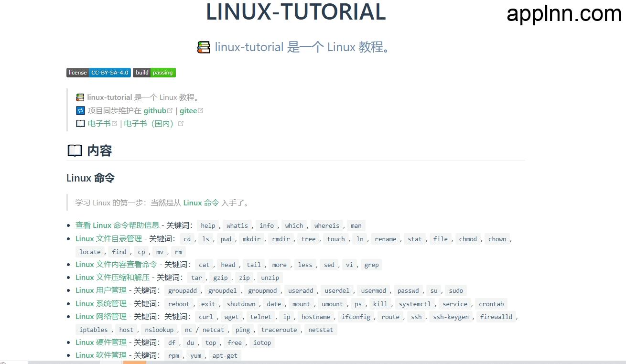Screen dimensions: 626x364
Task: Click the Linux 命令 section heading
Action: tap(91, 178)
